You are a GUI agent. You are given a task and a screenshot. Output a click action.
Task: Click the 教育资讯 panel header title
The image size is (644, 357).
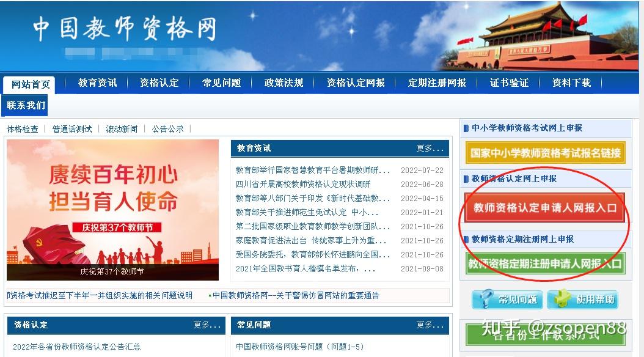(x=254, y=149)
